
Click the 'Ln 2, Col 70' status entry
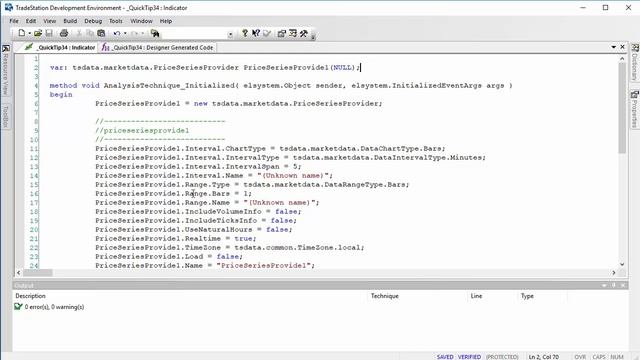544,357
